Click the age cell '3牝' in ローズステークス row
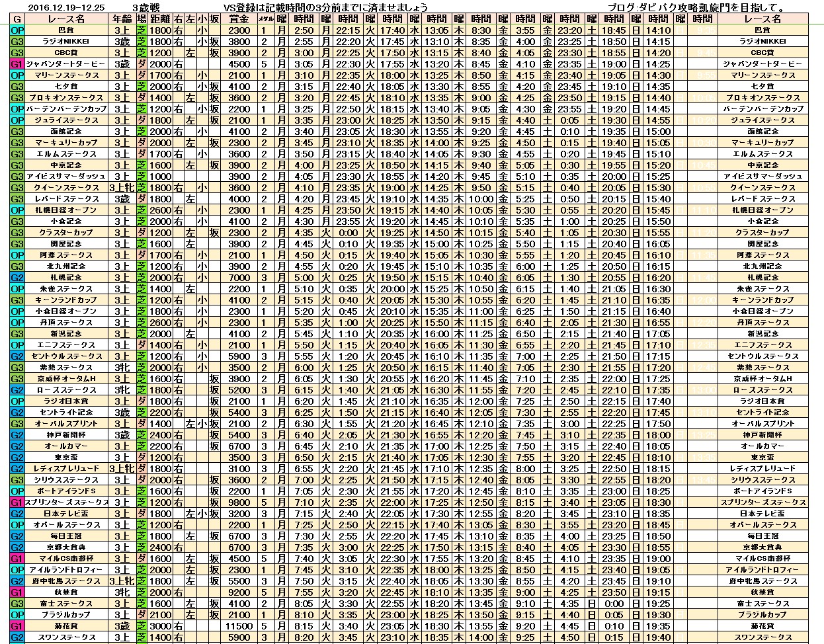This screenshot has height=644, width=824. pos(122,390)
